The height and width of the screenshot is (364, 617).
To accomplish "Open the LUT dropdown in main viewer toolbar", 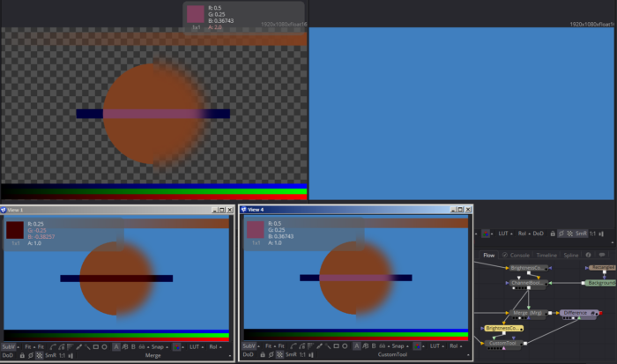I will pyautogui.click(x=505, y=234).
